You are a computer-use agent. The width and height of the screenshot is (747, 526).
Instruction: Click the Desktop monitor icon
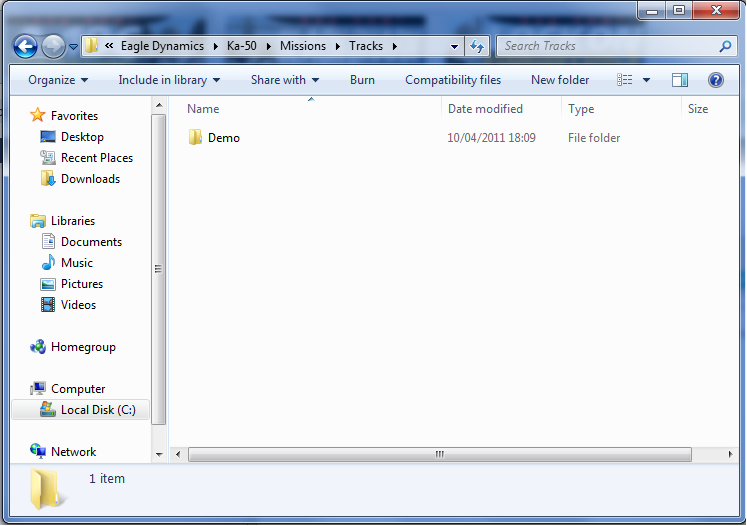pos(48,137)
